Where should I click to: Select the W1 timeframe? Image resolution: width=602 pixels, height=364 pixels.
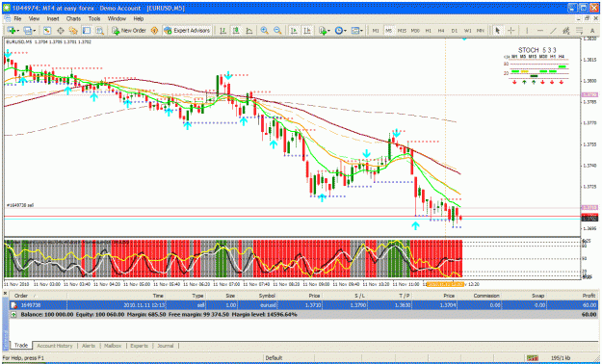pyautogui.click(x=467, y=31)
